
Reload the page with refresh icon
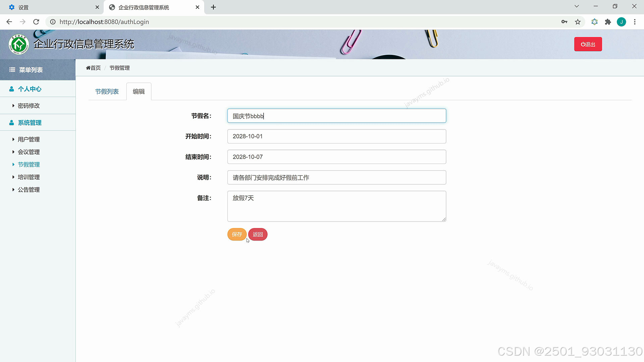[36, 22]
